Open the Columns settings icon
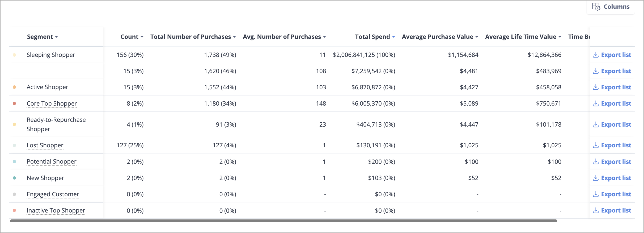Screen dimensions: 644x233 tap(596, 7)
